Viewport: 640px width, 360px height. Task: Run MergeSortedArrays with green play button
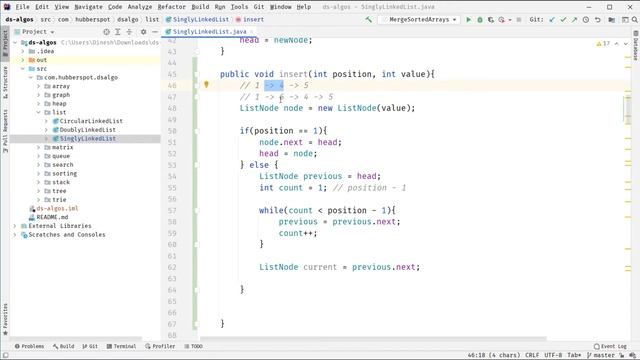pyautogui.click(x=469, y=20)
